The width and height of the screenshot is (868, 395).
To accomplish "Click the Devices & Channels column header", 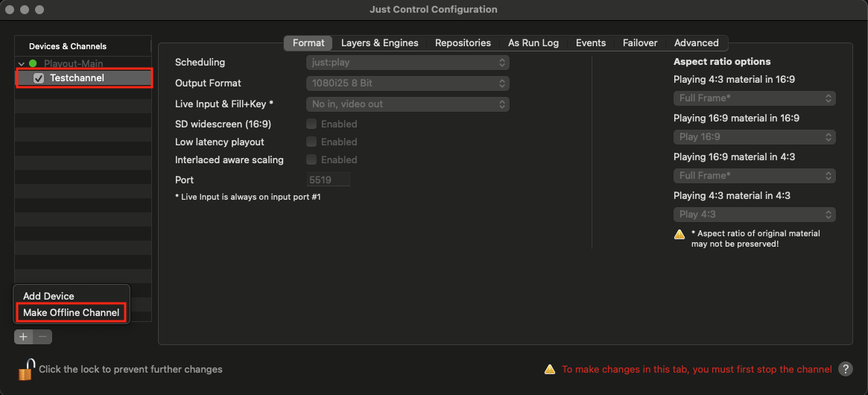I will 83,46.
